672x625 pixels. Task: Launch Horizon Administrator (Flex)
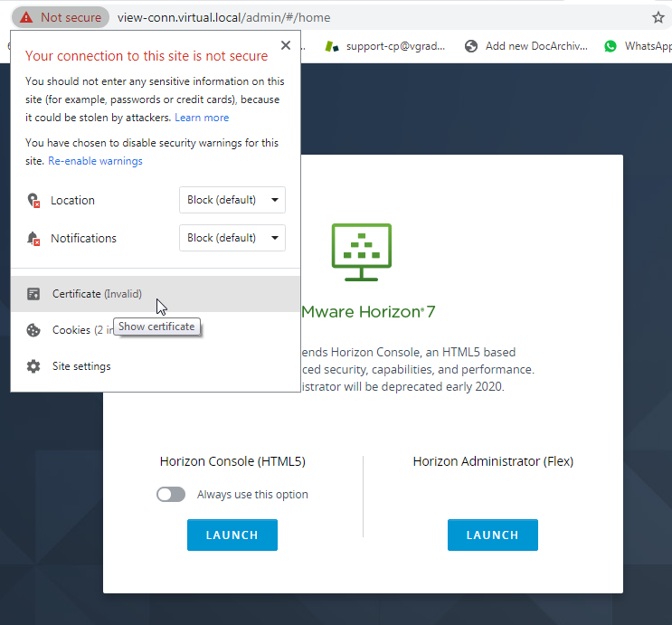(x=492, y=535)
